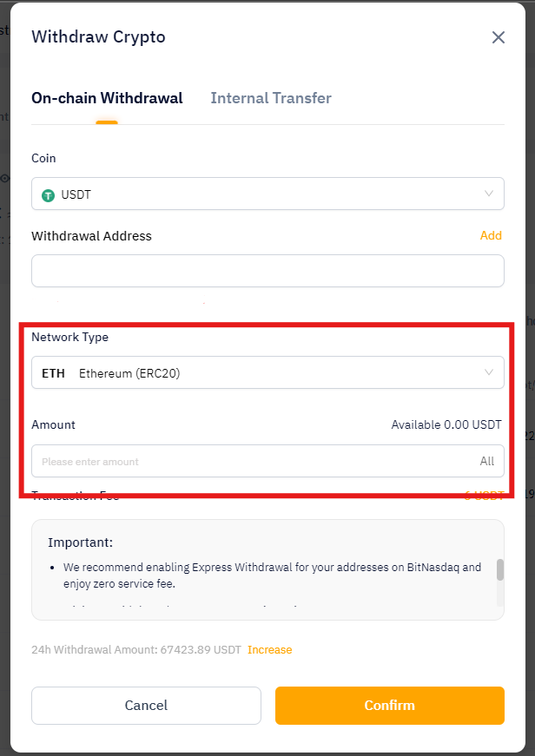
Task: Click Add next to Withdrawal Address
Action: [x=491, y=235]
